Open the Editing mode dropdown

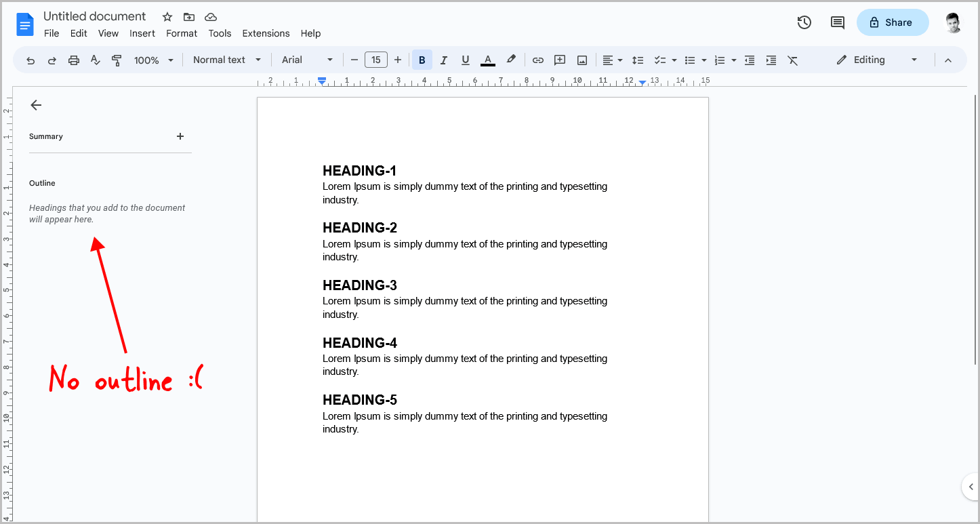click(877, 60)
